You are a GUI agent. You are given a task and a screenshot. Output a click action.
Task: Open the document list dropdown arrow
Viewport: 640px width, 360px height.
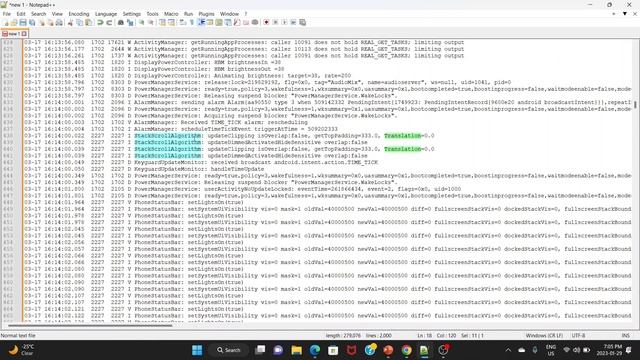pos(624,14)
